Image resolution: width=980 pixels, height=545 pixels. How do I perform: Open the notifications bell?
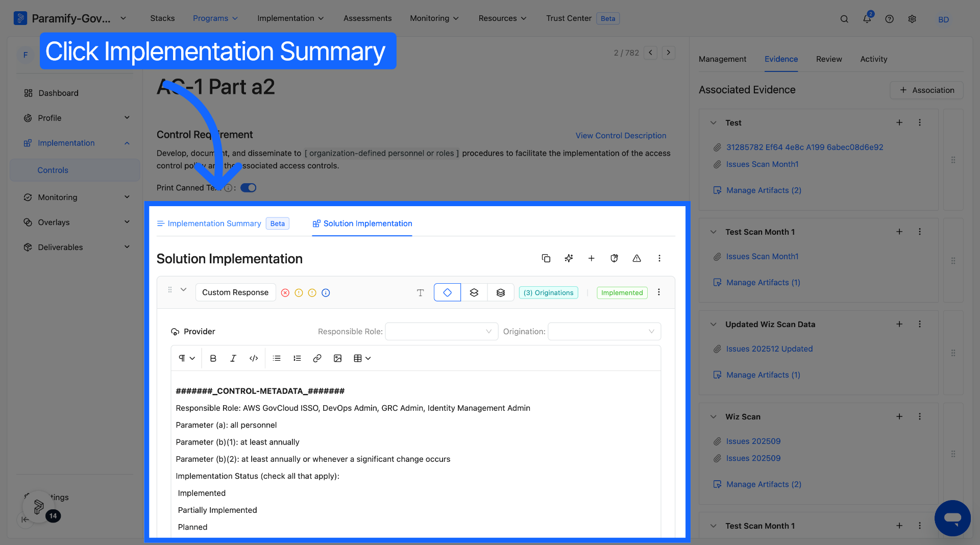pos(867,18)
